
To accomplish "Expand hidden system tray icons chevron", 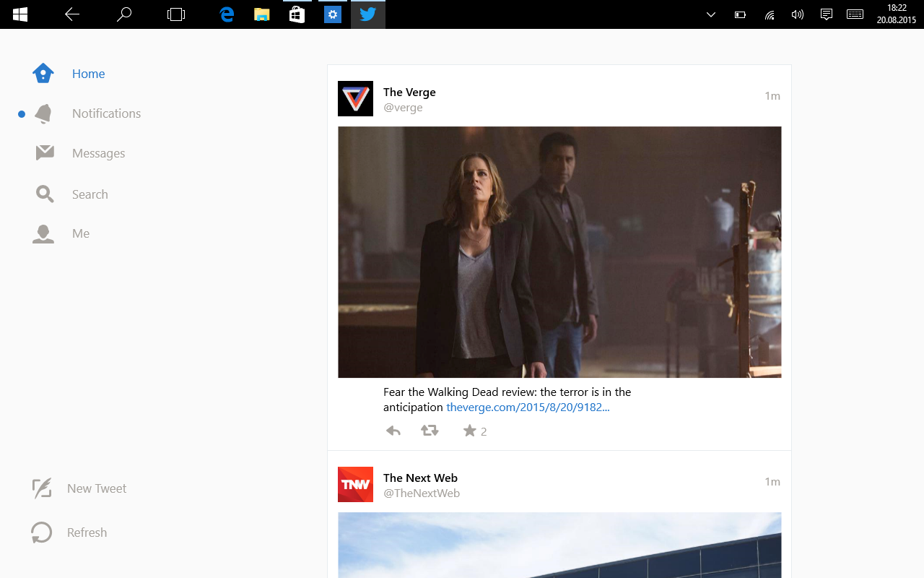I will click(711, 14).
